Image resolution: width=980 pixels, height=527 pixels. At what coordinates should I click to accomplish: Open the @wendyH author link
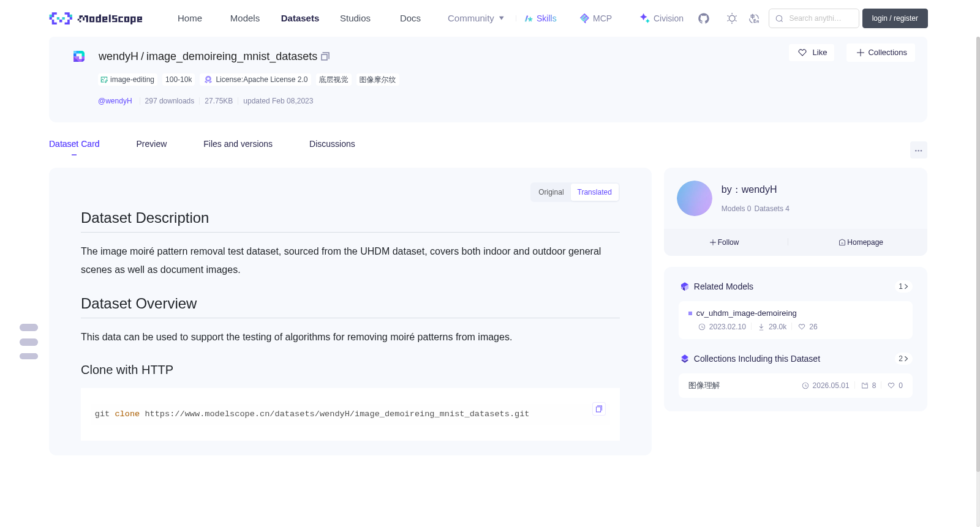(115, 101)
